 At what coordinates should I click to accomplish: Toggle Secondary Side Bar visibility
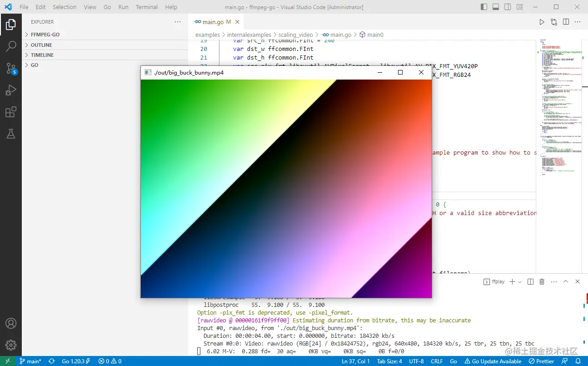508,7
